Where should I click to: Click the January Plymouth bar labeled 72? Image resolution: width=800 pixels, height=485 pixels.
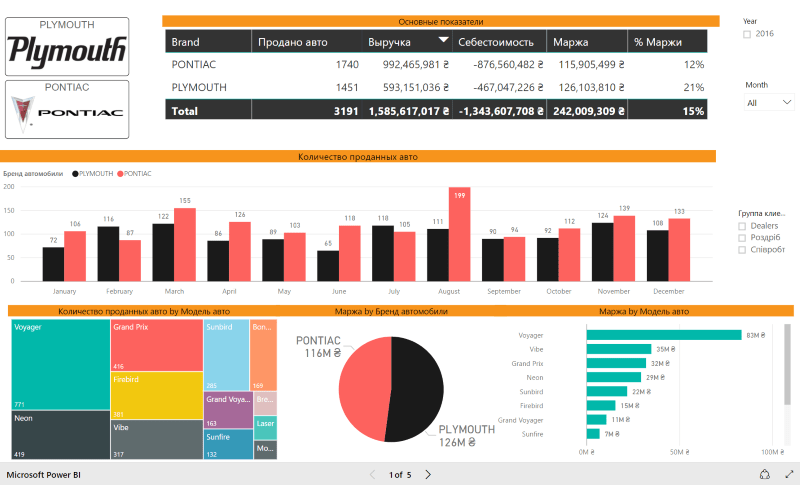[54, 264]
